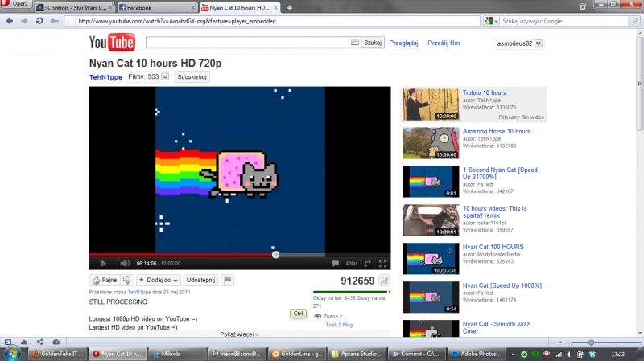Click the Opera Turbo status bar icon
The width and height of the screenshot is (644, 361).
click(x=56, y=342)
